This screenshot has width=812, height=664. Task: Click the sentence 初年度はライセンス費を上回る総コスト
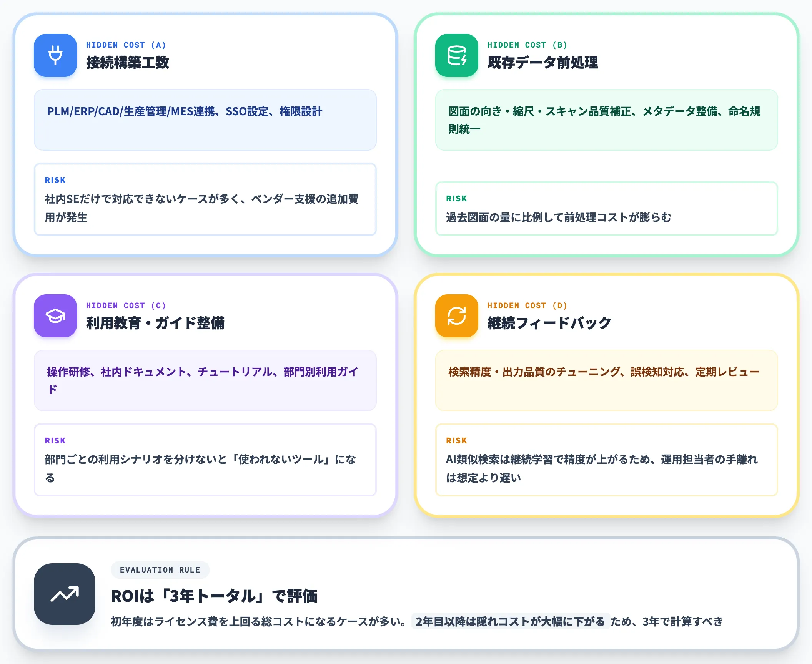coord(259,621)
